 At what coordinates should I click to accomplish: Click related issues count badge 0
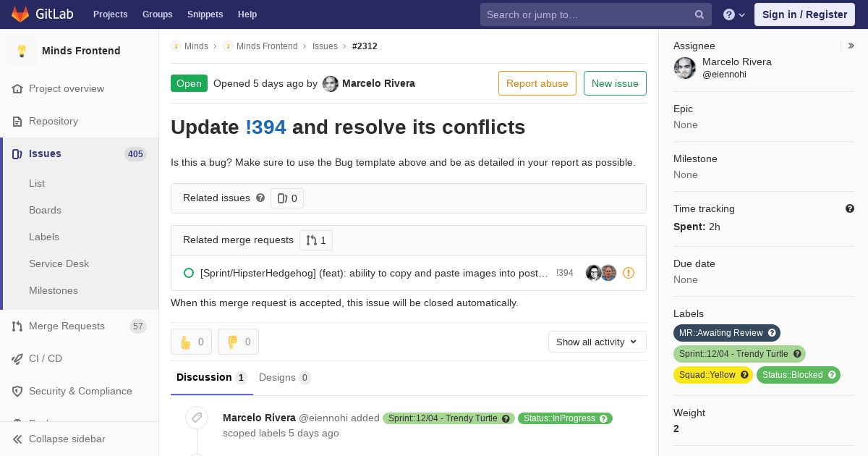(x=287, y=198)
